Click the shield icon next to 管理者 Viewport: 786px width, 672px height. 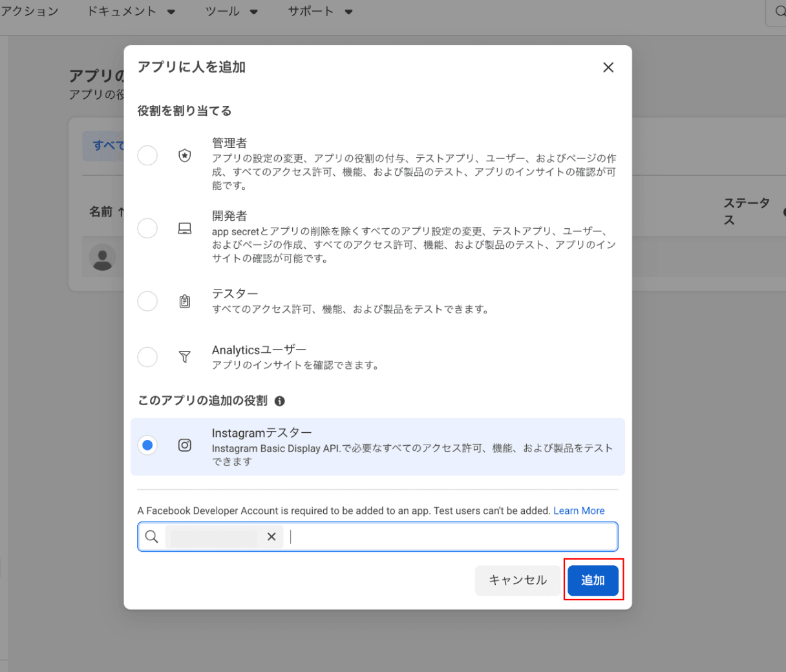(184, 155)
